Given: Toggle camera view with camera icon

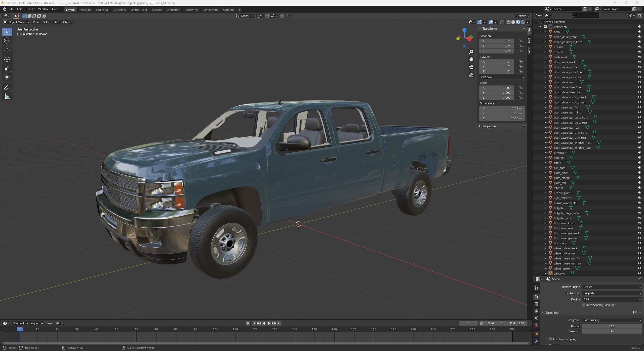Looking at the screenshot, I should click(471, 67).
